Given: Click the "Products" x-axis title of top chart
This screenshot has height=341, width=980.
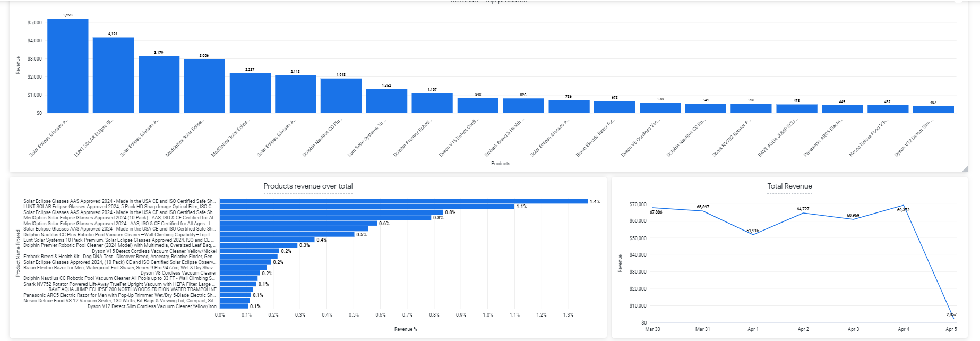Looking at the screenshot, I should [x=501, y=164].
